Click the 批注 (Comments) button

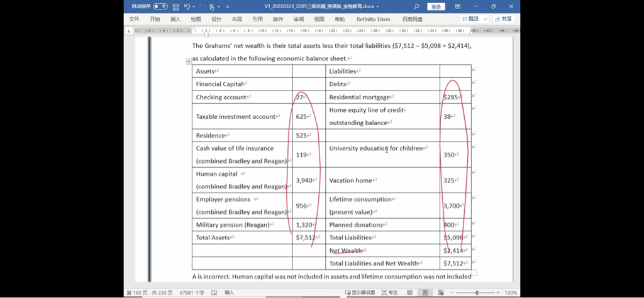coord(470,19)
